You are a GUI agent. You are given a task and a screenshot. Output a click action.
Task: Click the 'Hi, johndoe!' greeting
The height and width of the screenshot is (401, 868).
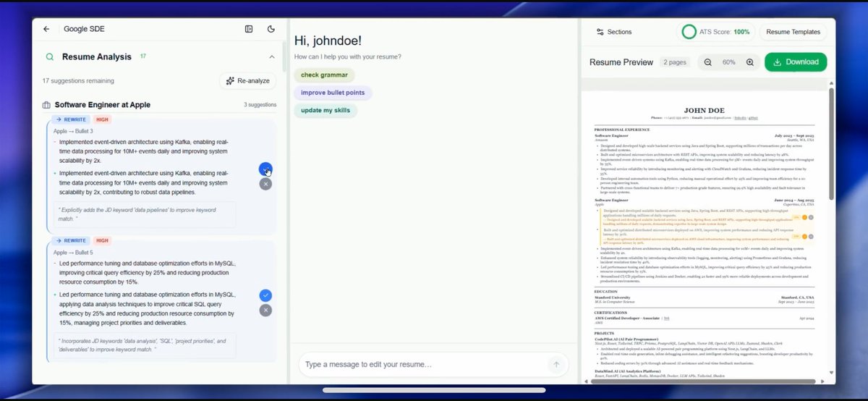pyautogui.click(x=328, y=41)
